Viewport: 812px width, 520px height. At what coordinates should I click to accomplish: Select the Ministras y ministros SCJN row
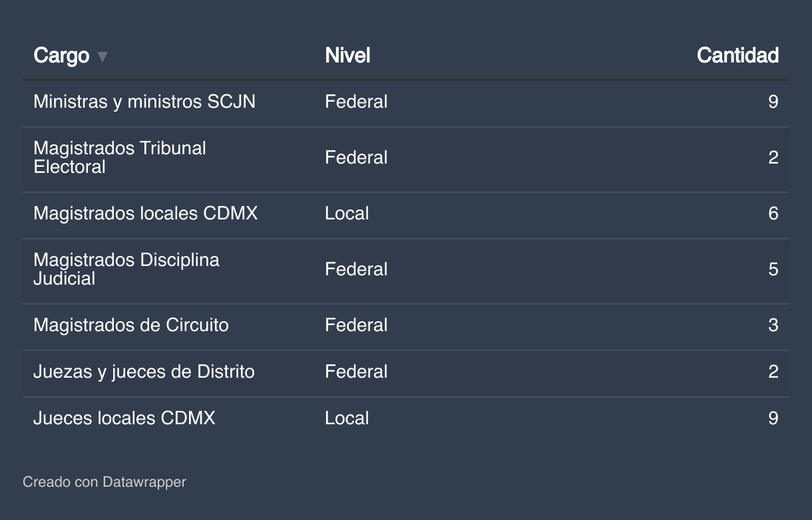144,102
